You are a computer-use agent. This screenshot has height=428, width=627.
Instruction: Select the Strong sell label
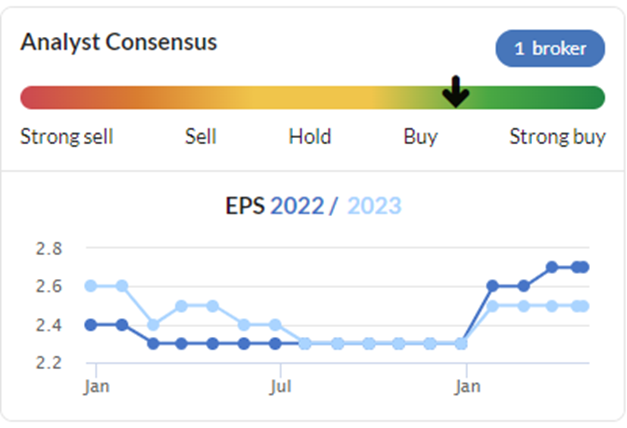point(67,136)
